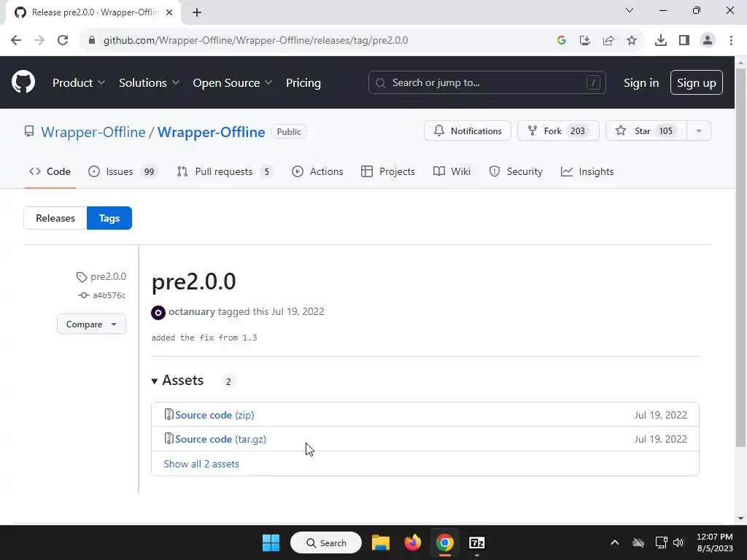
Task: Click the install app icon in address bar
Action: click(x=585, y=40)
